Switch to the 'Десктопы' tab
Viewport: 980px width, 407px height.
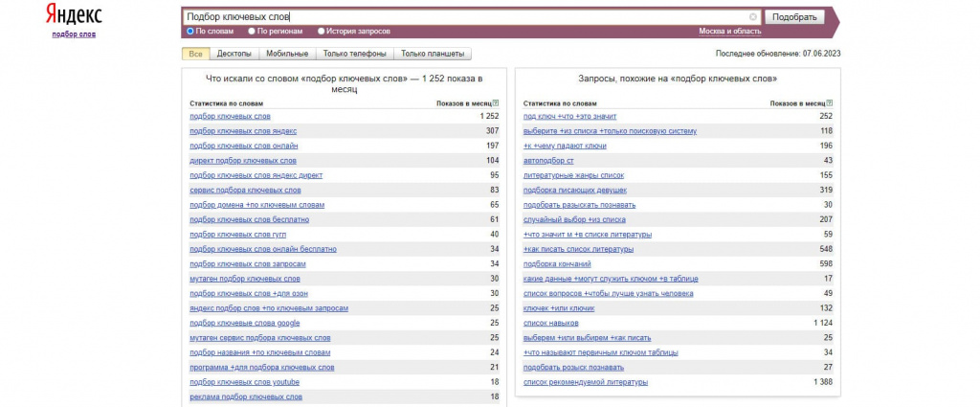tap(234, 54)
